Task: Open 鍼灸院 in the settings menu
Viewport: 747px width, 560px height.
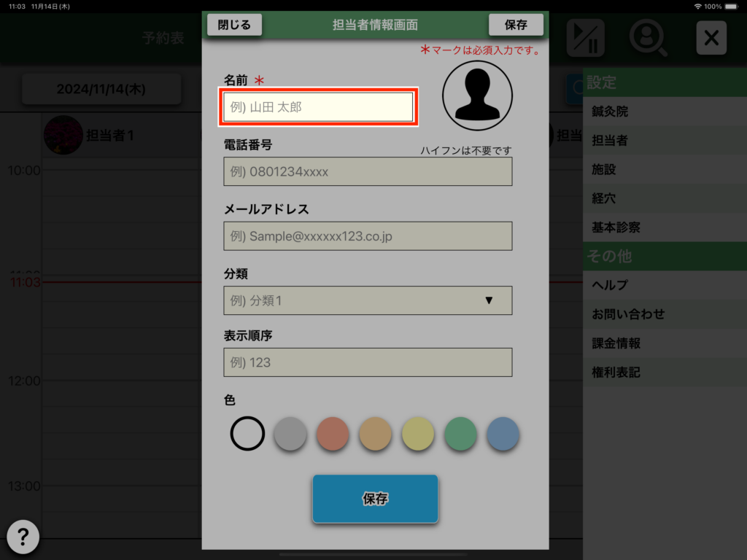Action: tap(610, 112)
